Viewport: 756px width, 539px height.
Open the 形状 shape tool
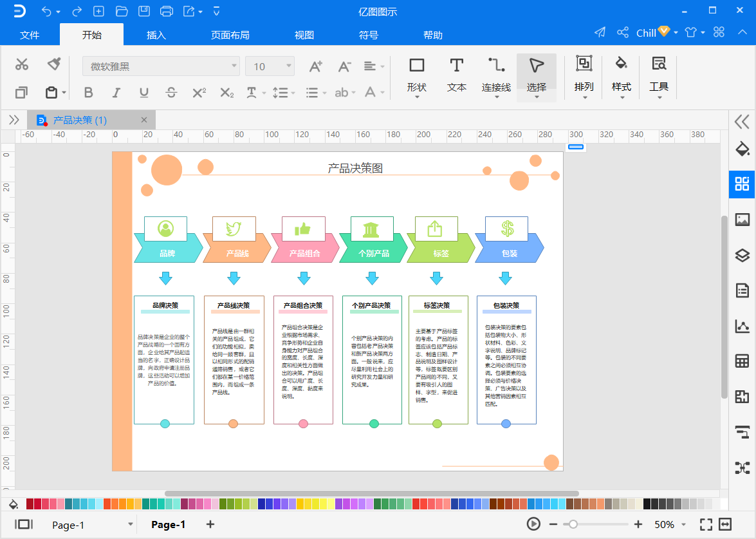(416, 76)
